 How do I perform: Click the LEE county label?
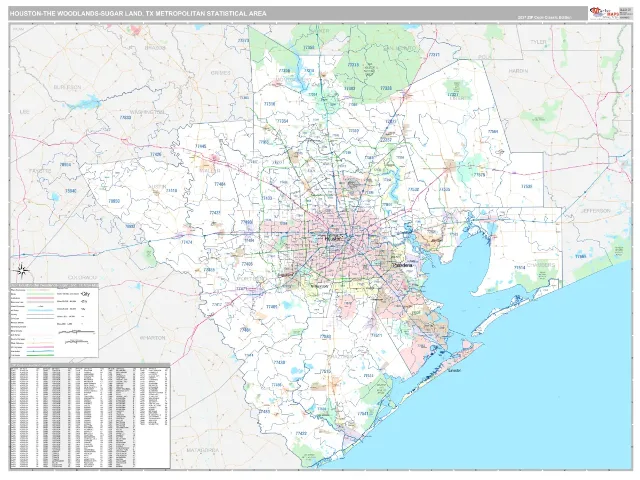pyautogui.click(x=25, y=111)
